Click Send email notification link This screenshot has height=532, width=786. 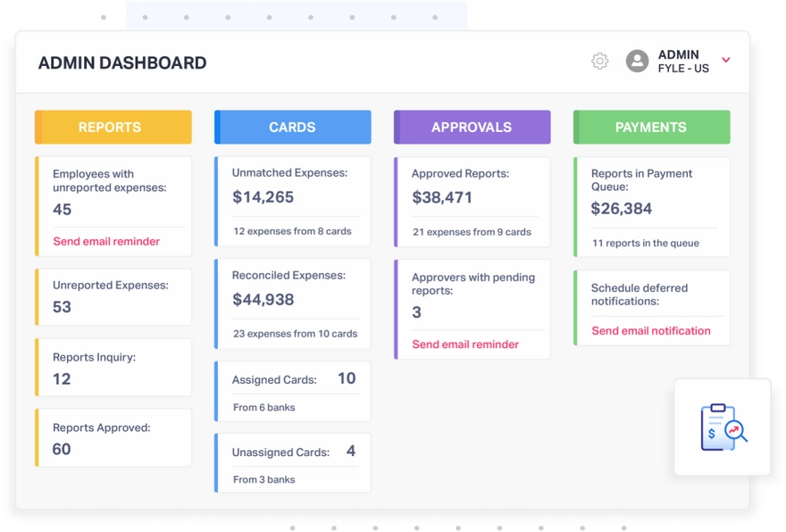point(651,330)
